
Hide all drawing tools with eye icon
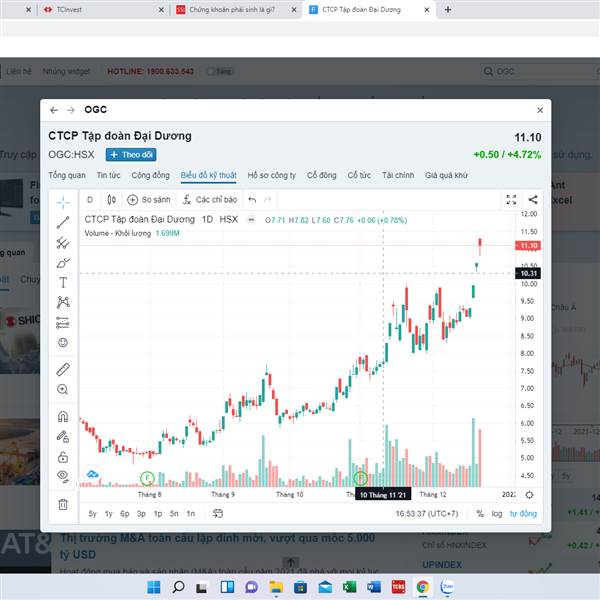(63, 476)
